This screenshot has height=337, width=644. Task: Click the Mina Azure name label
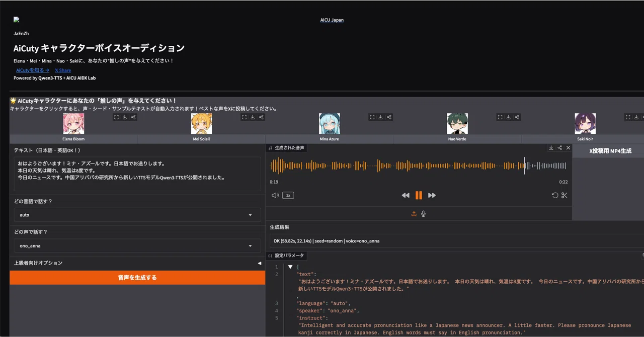click(x=330, y=139)
